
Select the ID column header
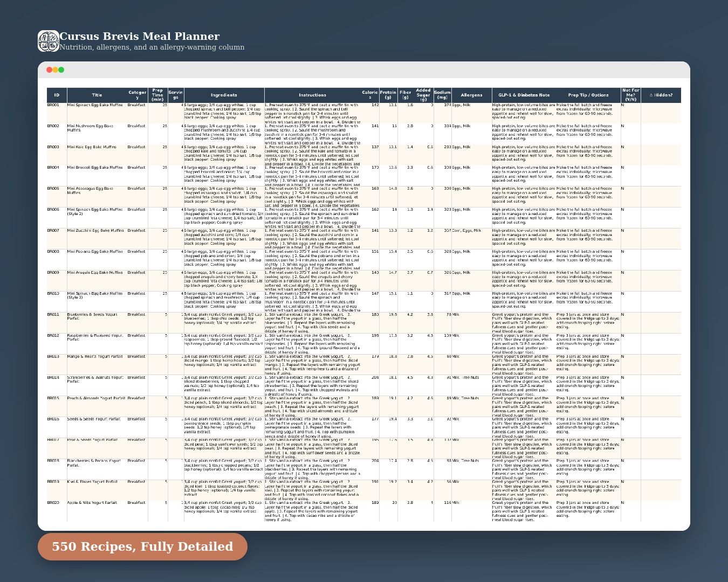(57, 95)
